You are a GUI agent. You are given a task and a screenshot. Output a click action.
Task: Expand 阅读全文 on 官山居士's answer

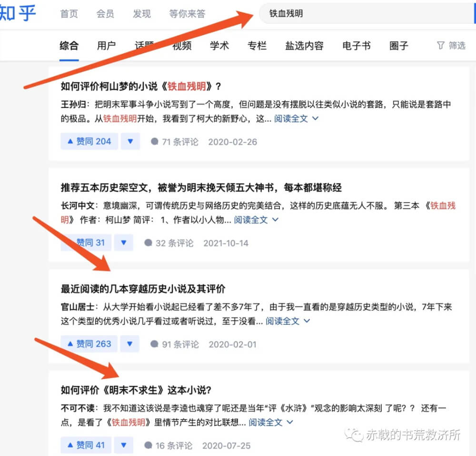[x=288, y=321]
